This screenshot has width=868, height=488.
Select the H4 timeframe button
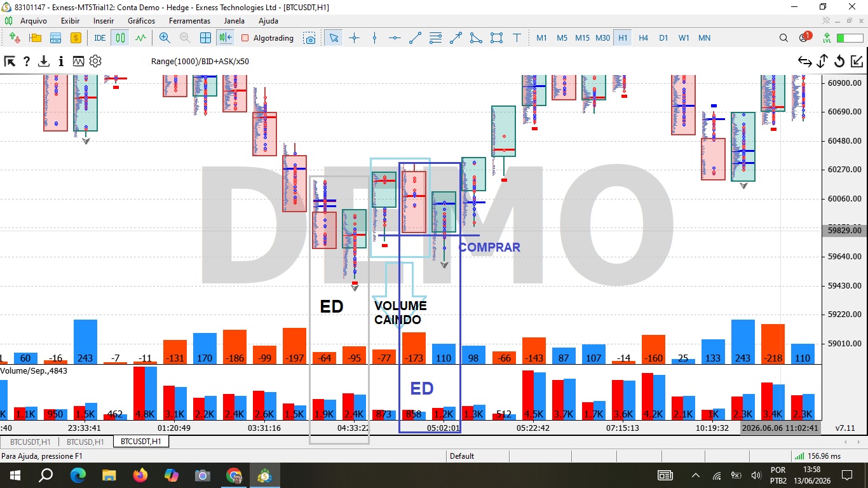643,38
